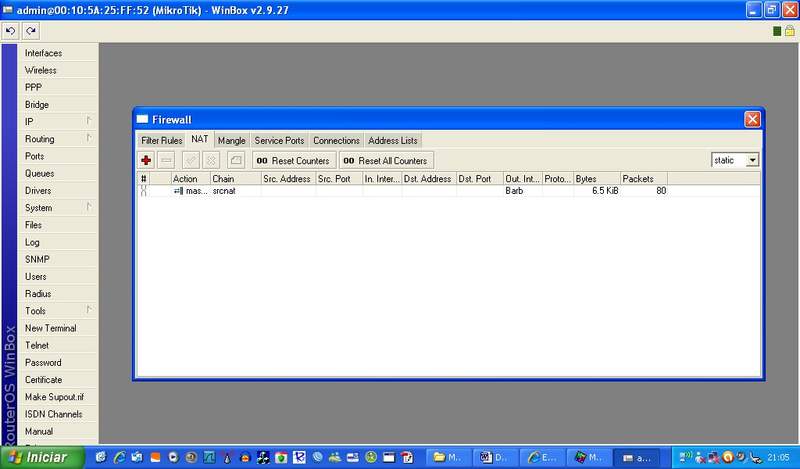Switch to the Internet Explorer taskbar button E..
This screenshot has width=800, height=469.
point(541,457)
